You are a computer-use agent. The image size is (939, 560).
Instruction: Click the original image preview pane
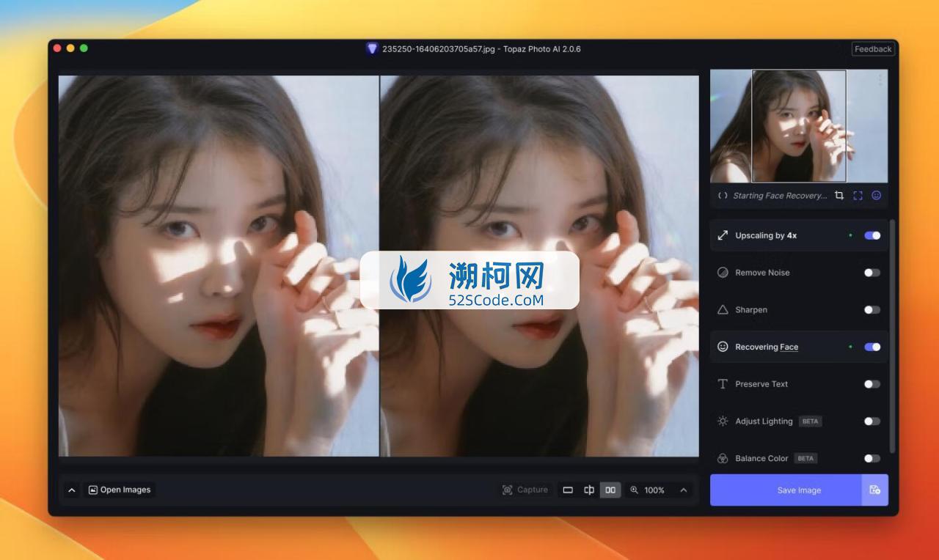[219, 266]
